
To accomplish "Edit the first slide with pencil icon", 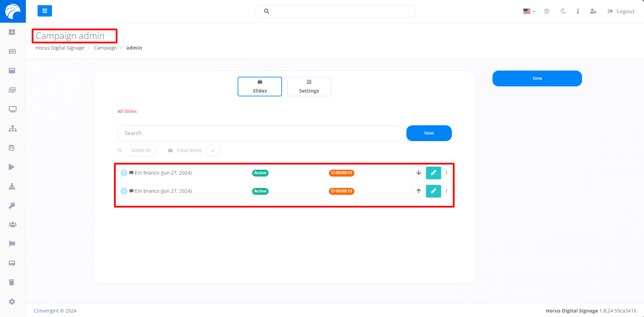I will click(433, 173).
